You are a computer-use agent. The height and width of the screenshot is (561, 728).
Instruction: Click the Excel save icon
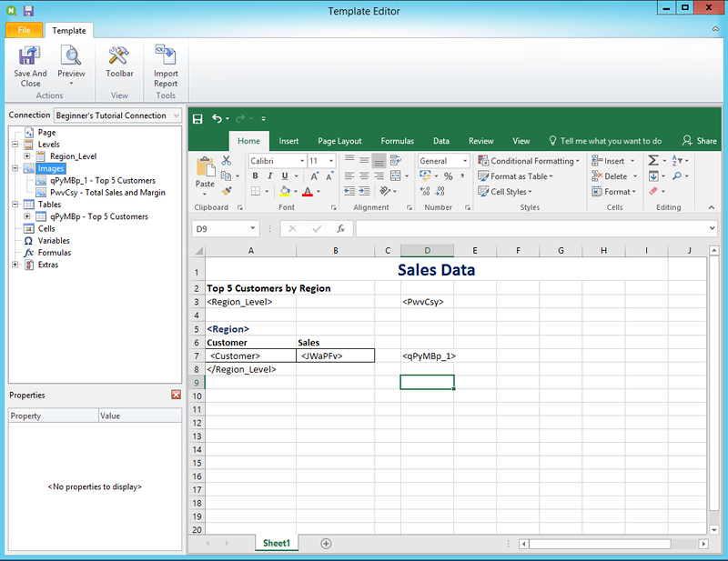pos(197,118)
